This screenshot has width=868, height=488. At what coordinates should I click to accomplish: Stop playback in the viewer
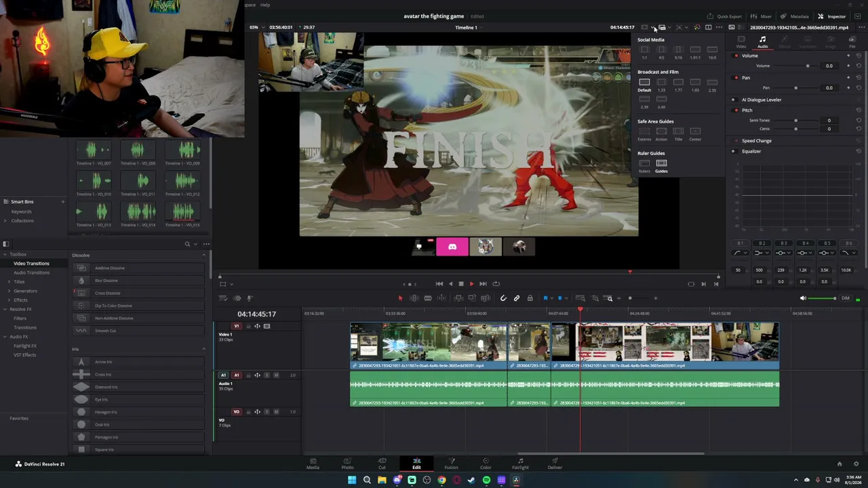tap(461, 284)
